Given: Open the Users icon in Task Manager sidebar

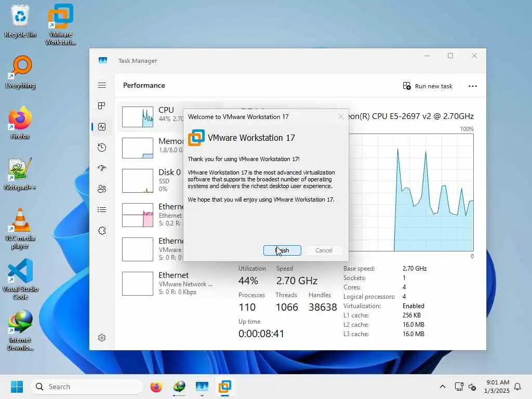Looking at the screenshot, I should click(x=102, y=189).
